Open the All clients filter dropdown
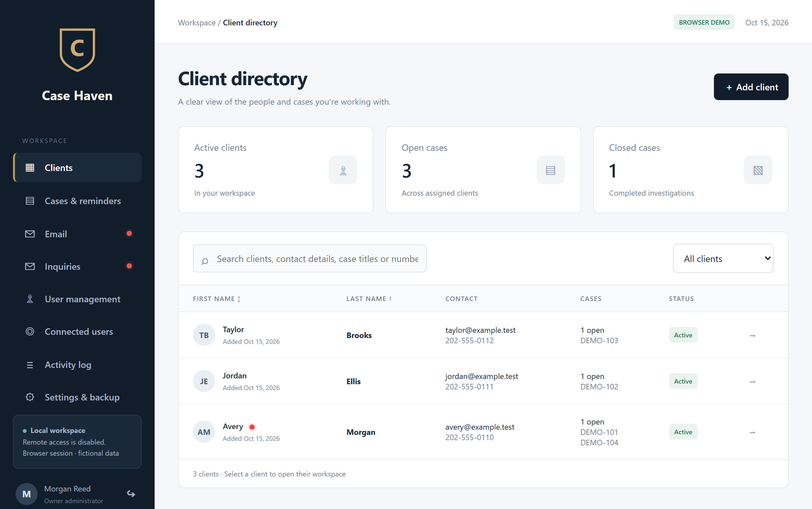The width and height of the screenshot is (812, 509). [723, 258]
